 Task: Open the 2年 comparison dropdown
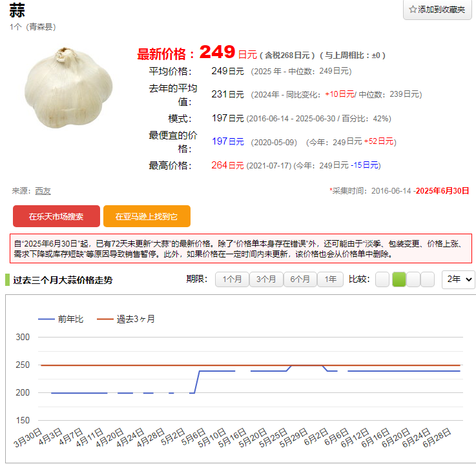pos(459,279)
